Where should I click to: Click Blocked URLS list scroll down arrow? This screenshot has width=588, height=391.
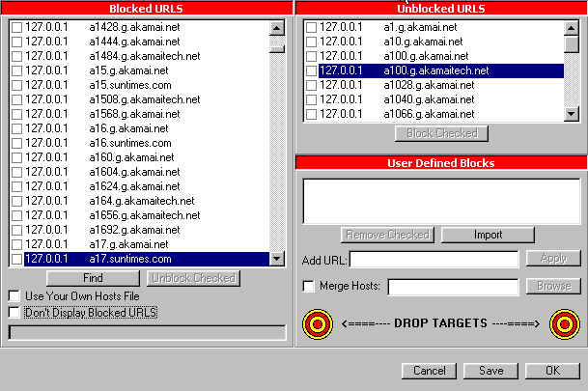pyautogui.click(x=277, y=259)
